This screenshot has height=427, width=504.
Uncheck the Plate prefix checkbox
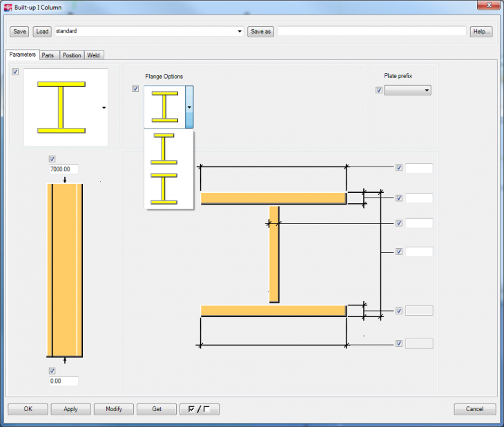coord(378,90)
